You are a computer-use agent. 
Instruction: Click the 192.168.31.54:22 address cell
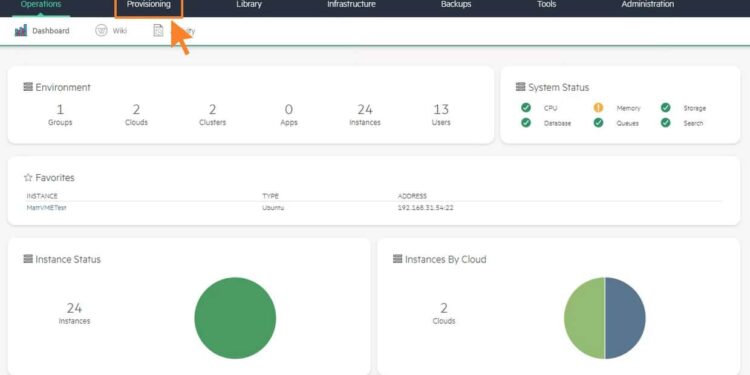[425, 208]
